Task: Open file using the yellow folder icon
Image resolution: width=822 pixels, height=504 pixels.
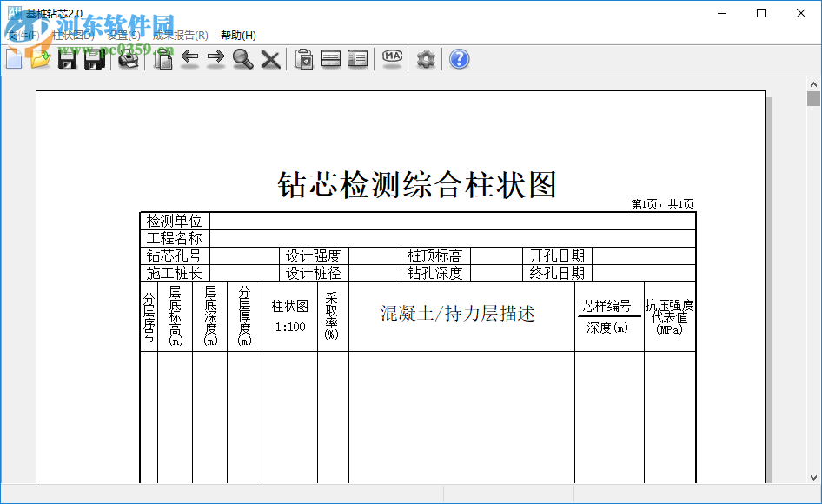Action: point(40,59)
